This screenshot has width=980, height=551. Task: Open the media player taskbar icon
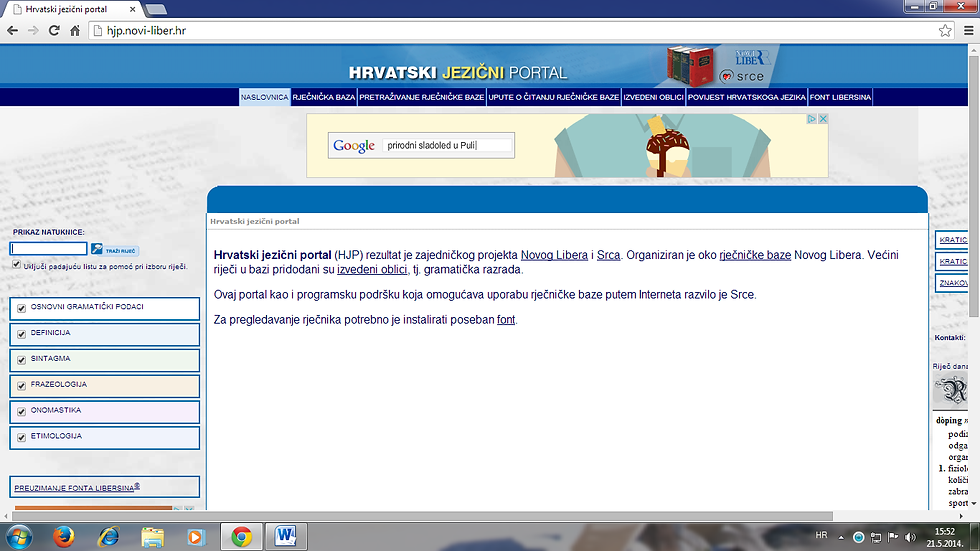pos(196,537)
